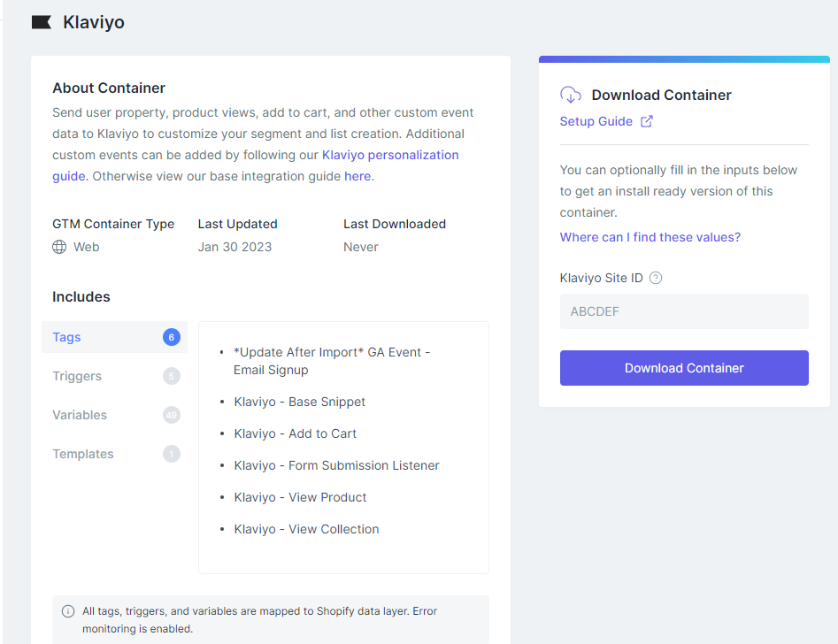Click the Klaviyo - Add to Cart list item
The width and height of the screenshot is (838, 644).
296,433
